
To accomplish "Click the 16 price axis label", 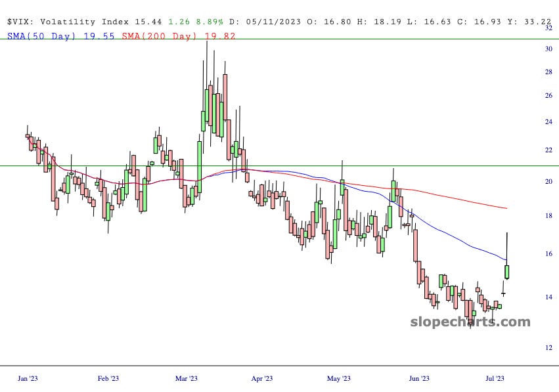I will click(548, 253).
